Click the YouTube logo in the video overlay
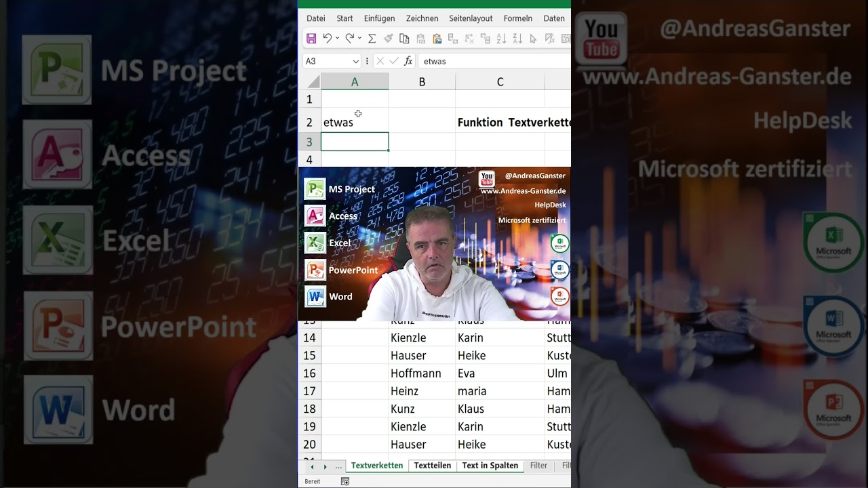The height and width of the screenshot is (488, 868). [486, 179]
